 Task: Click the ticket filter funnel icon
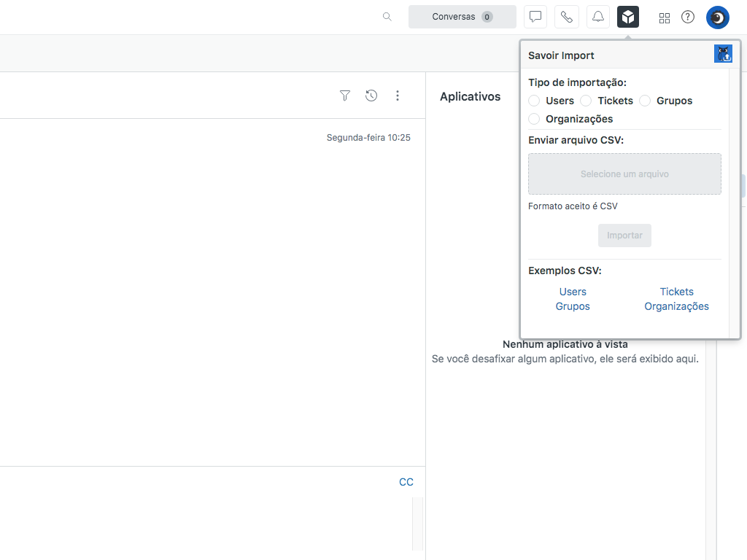point(345,96)
